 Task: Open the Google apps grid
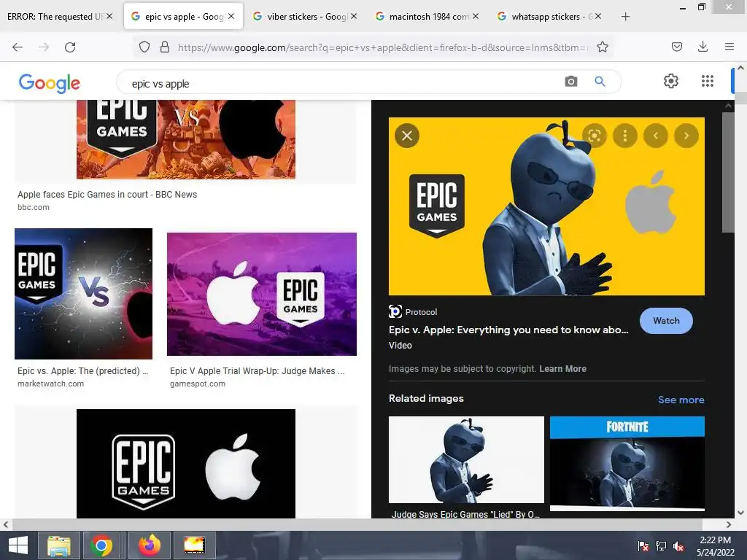tap(708, 81)
